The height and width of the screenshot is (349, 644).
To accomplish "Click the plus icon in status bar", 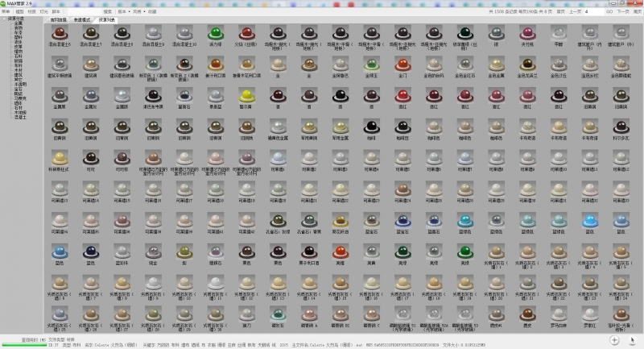I will [x=614, y=340].
